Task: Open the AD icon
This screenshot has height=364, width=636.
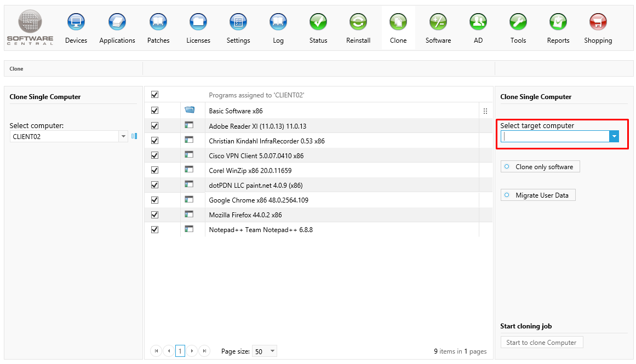Action: (478, 22)
